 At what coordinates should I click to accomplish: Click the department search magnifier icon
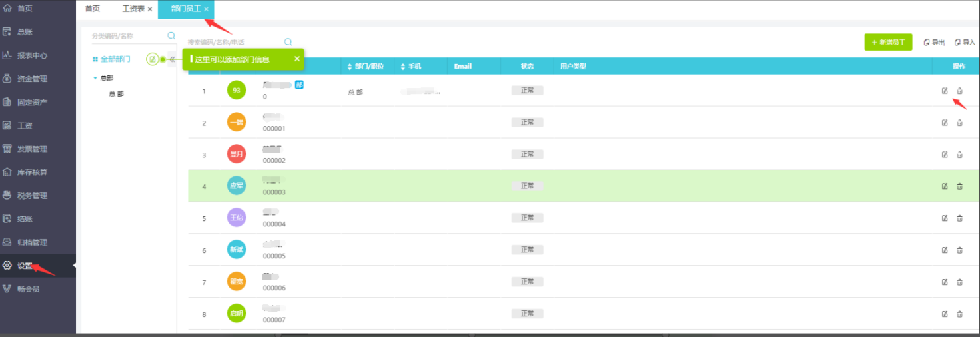pos(171,36)
